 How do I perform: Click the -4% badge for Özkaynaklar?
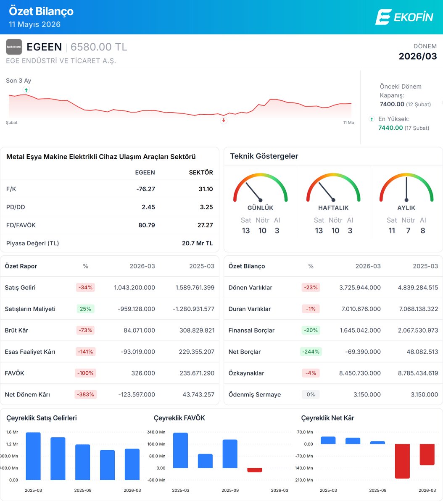[x=311, y=373]
